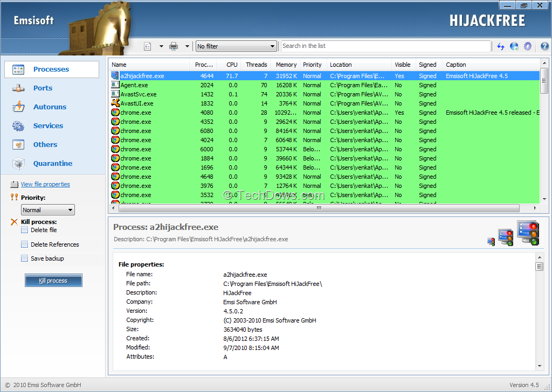Image resolution: width=552 pixels, height=392 pixels.
Task: Open the Services section
Action: 48,125
